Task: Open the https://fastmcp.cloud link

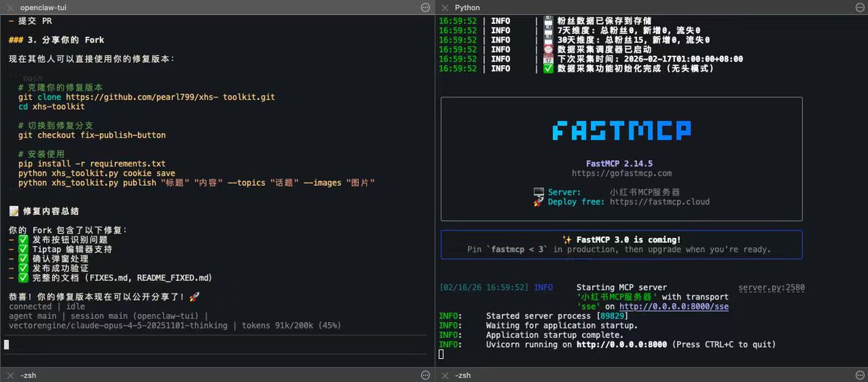Action: pyautogui.click(x=660, y=202)
